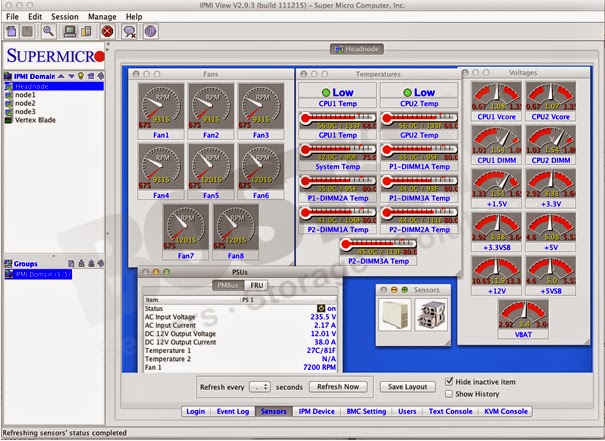This screenshot has height=441, width=605.
Task: Click the yellow server towers toolbar icon
Action: (x=86, y=31)
